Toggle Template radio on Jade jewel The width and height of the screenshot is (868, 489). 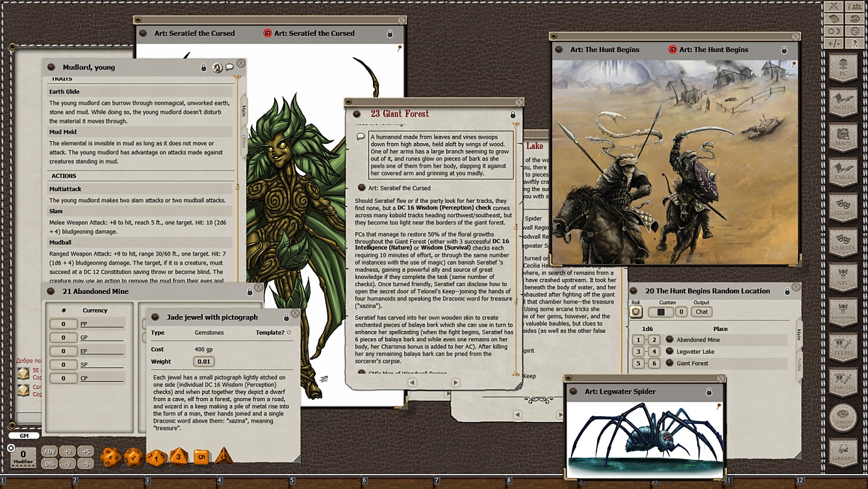click(289, 332)
